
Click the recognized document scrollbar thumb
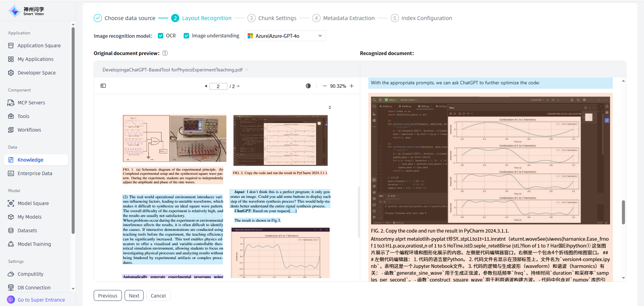pos(623,212)
